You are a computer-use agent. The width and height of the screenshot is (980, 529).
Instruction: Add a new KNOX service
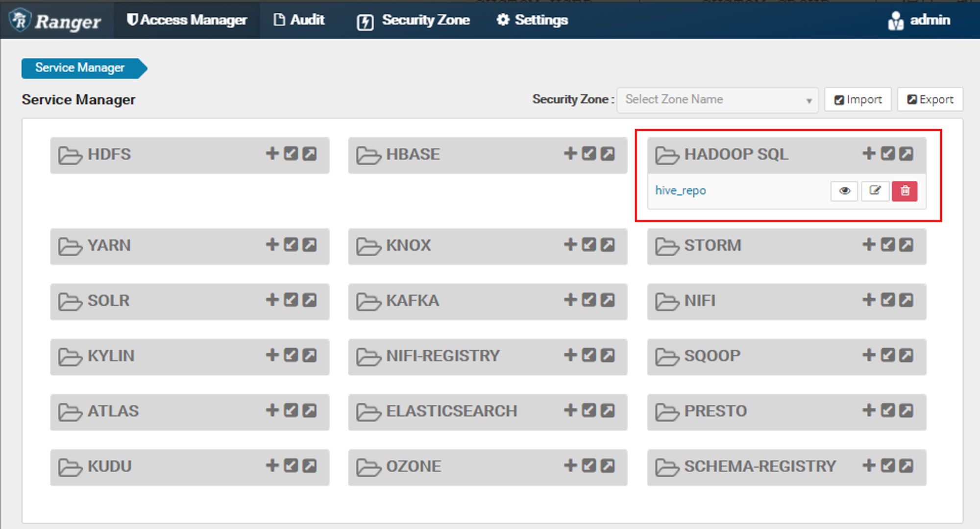570,244
